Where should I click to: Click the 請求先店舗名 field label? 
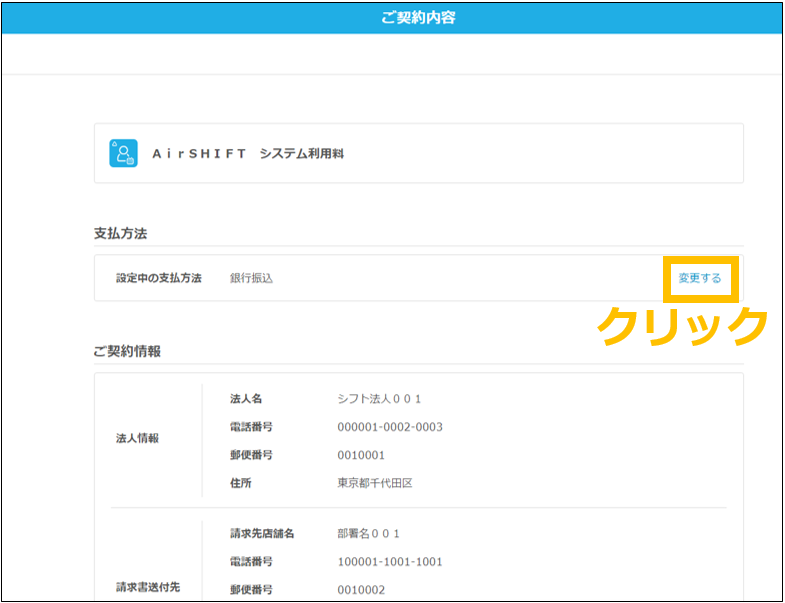[x=262, y=534]
